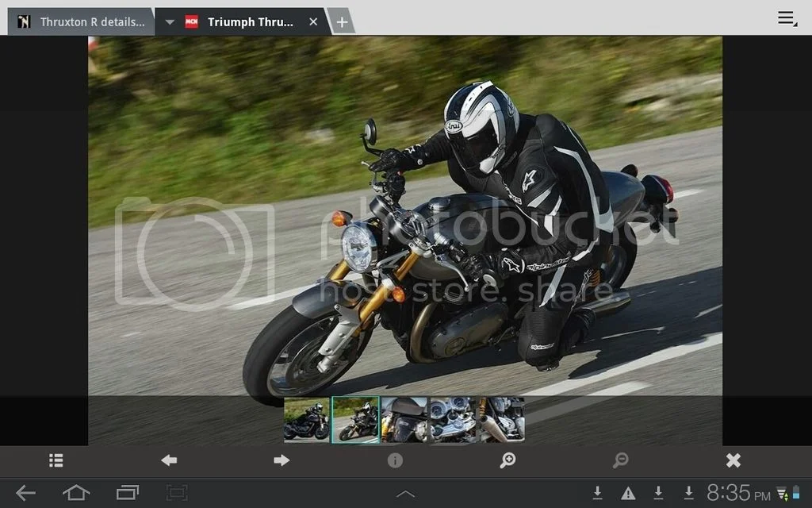Go to the previous photo with left arrow
The image size is (812, 508).
[169, 460]
